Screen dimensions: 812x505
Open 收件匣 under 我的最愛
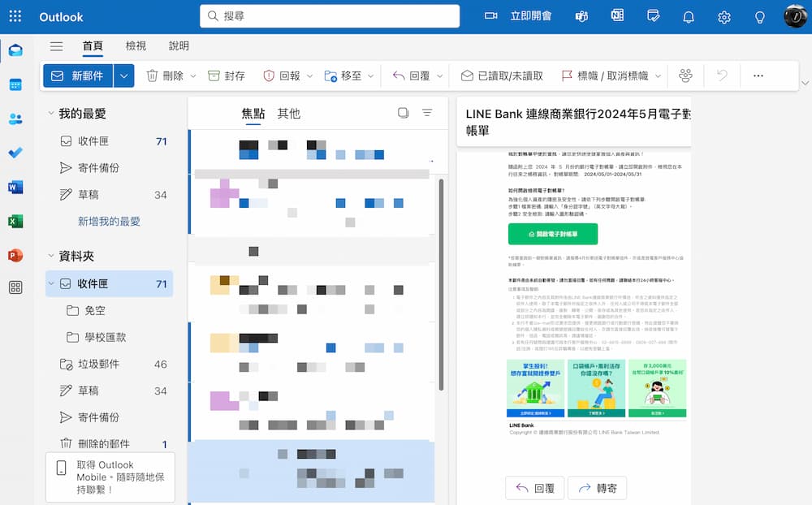[110, 141]
